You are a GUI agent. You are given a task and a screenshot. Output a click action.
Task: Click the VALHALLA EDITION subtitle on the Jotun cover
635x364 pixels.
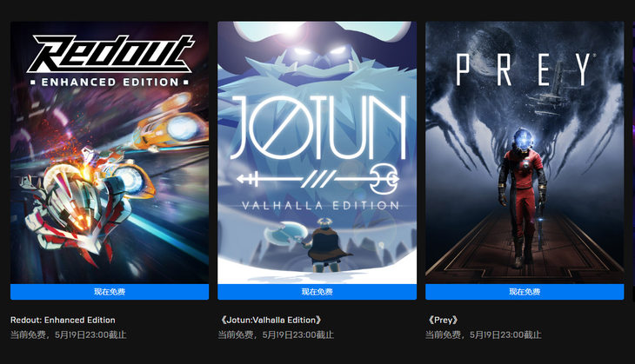320,206
